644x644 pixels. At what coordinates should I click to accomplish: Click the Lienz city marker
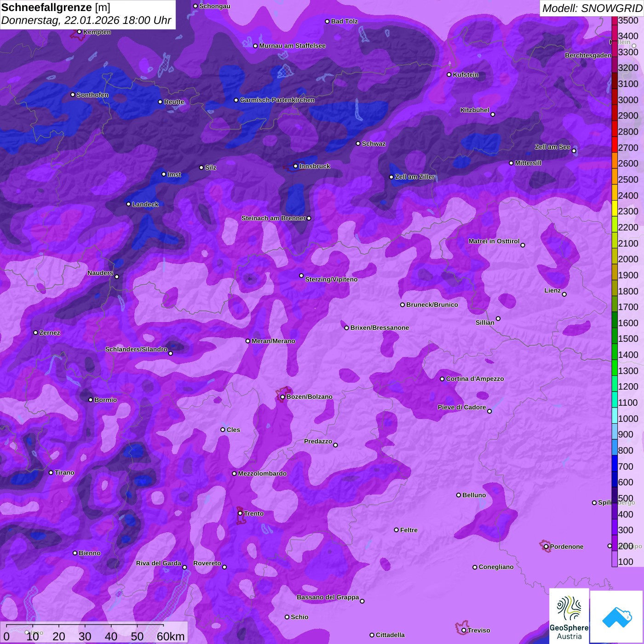coord(564,294)
